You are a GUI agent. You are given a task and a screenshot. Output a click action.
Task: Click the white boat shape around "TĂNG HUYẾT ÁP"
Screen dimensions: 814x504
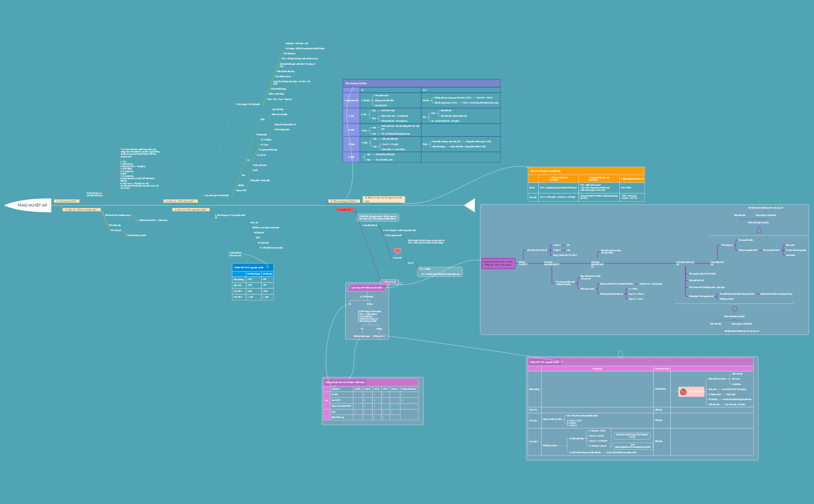(32, 205)
